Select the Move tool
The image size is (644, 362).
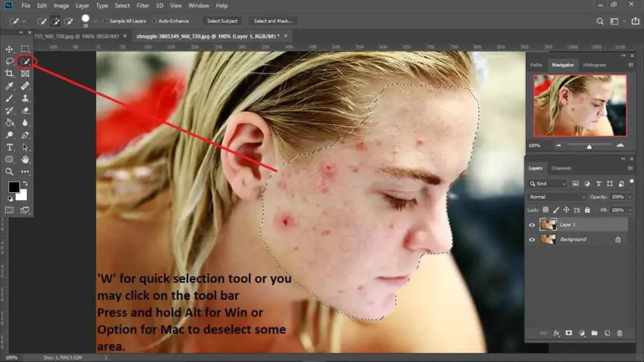9,48
